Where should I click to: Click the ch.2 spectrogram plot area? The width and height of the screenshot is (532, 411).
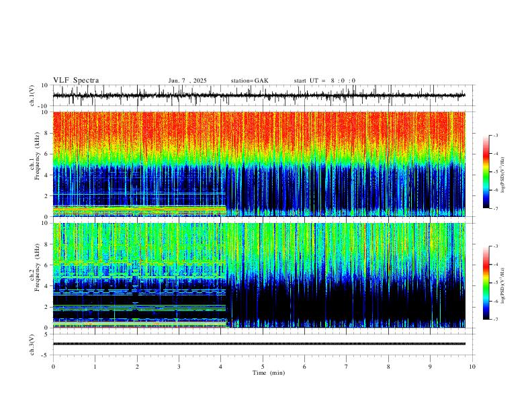tap(259, 275)
